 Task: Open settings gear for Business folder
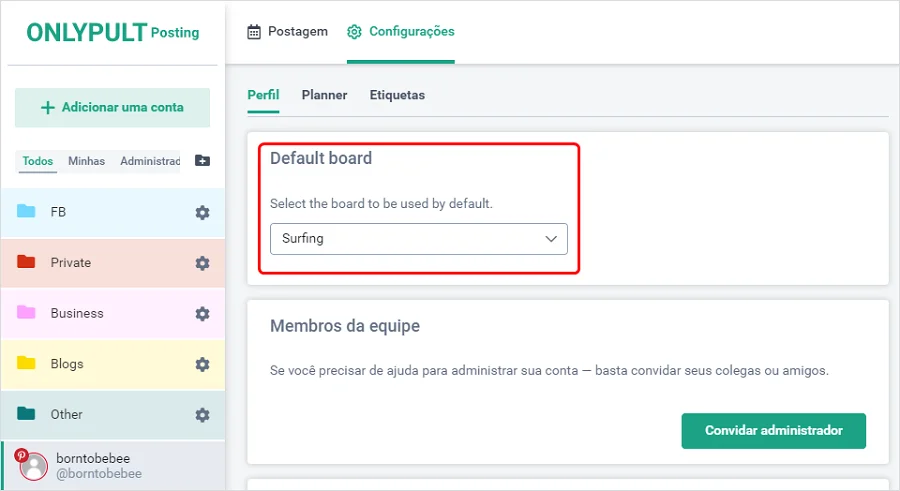pyautogui.click(x=202, y=313)
